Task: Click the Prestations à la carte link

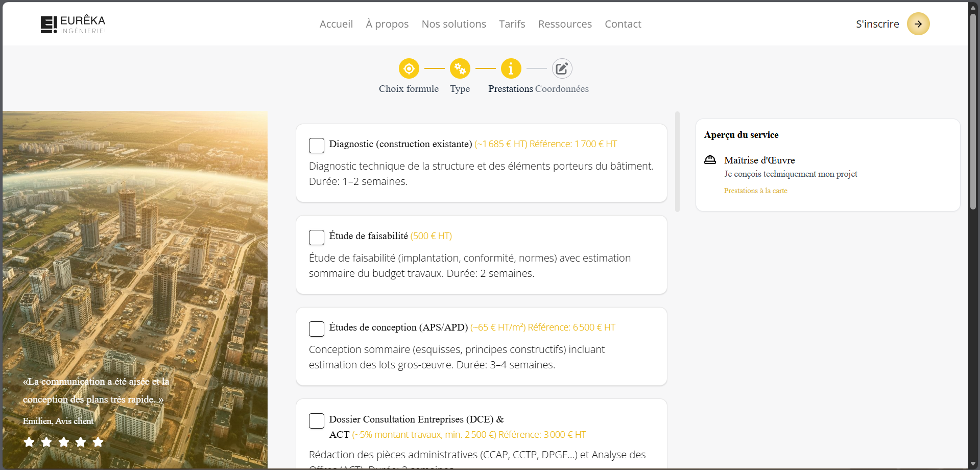Action: point(755,191)
